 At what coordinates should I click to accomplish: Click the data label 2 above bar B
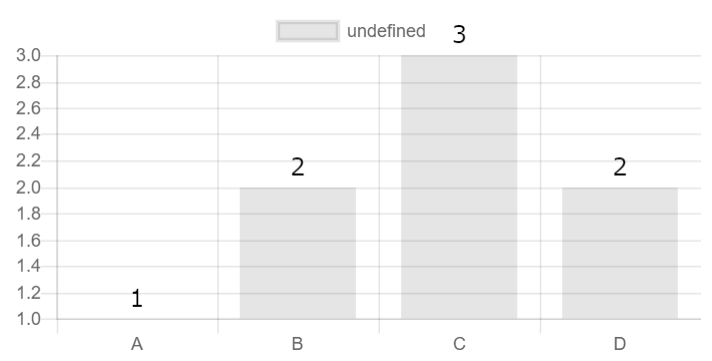click(x=298, y=167)
